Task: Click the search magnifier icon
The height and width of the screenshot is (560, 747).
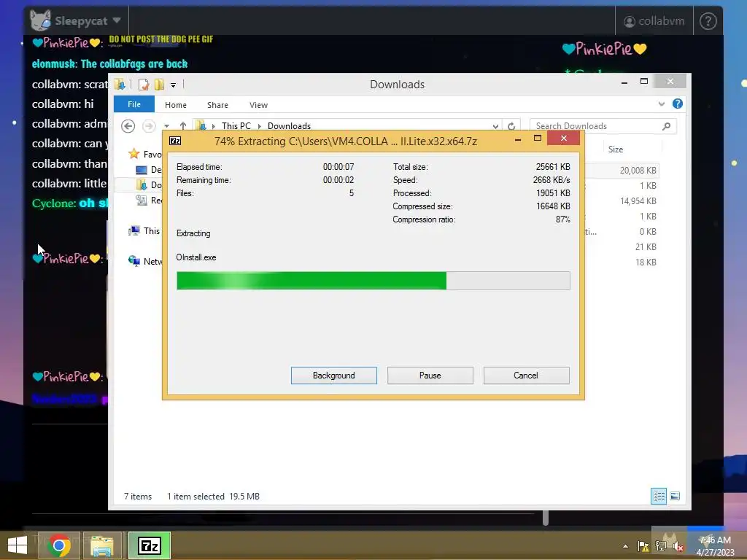Action: click(x=667, y=125)
